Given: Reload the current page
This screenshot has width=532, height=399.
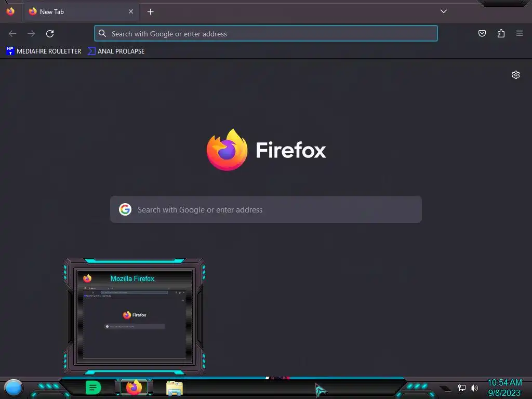Looking at the screenshot, I should click(50, 34).
